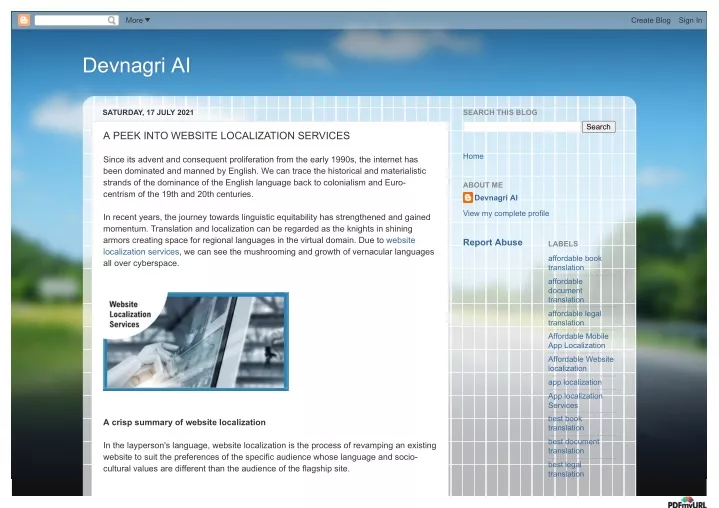Click the PDFmyURL logo
The width and height of the screenshot is (719, 508).
[687, 502]
